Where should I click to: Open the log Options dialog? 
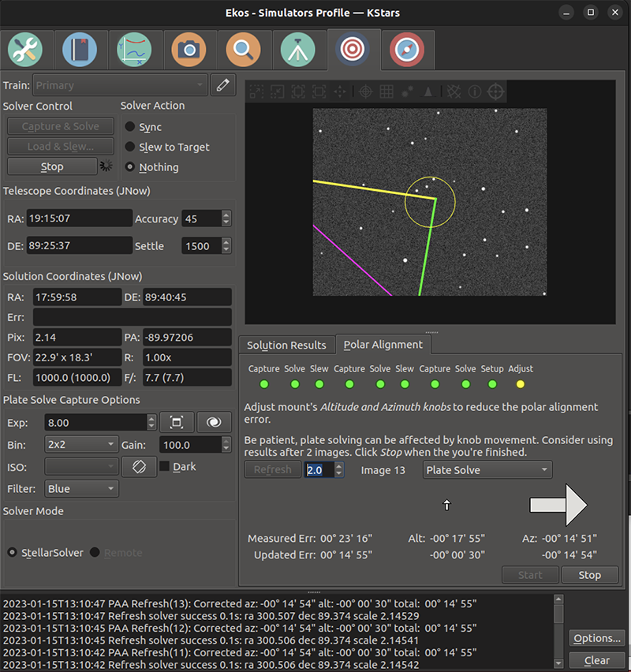pyautogui.click(x=596, y=638)
